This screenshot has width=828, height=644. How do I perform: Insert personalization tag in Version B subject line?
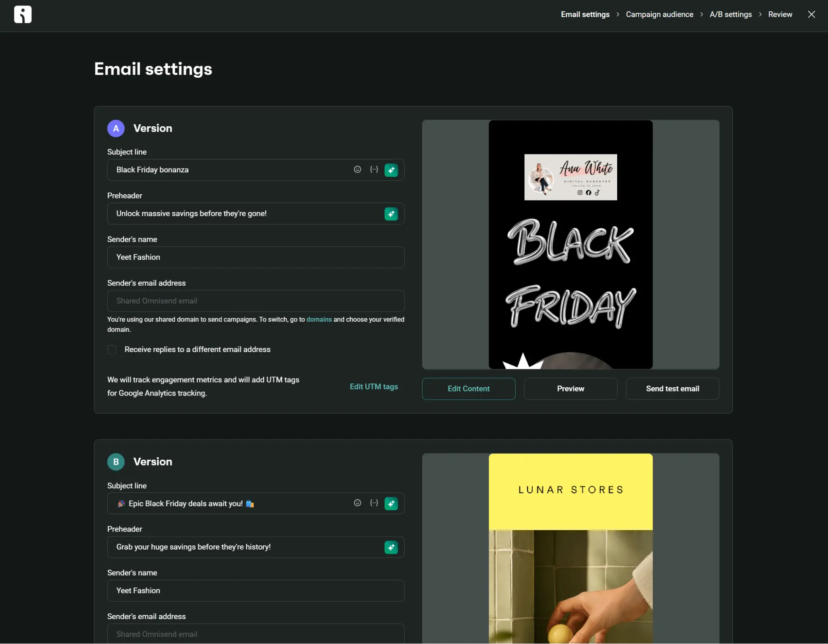(374, 503)
